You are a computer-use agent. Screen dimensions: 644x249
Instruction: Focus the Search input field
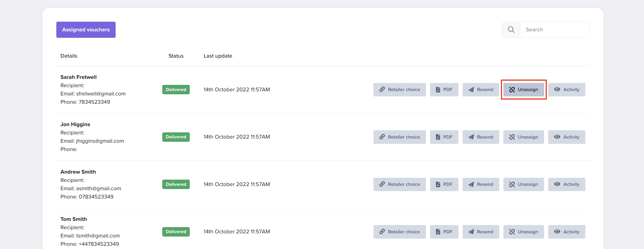554,30
